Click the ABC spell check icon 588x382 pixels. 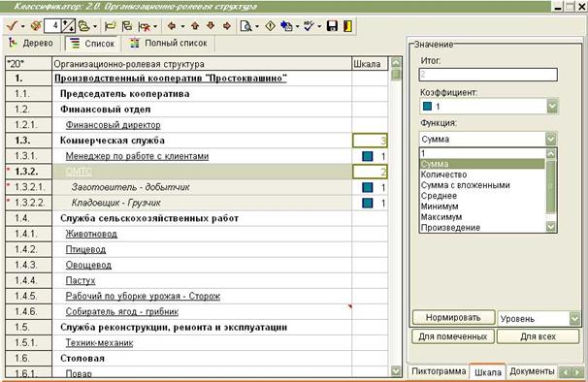[309, 26]
